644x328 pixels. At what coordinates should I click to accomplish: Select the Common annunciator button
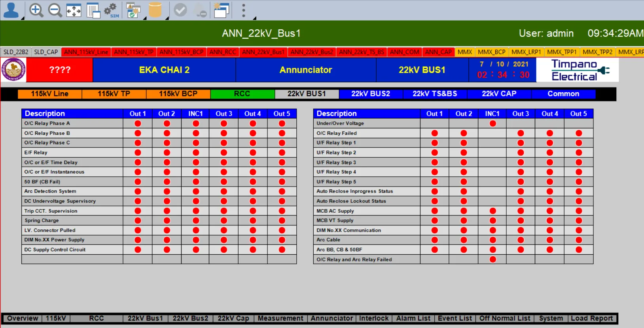563,94
